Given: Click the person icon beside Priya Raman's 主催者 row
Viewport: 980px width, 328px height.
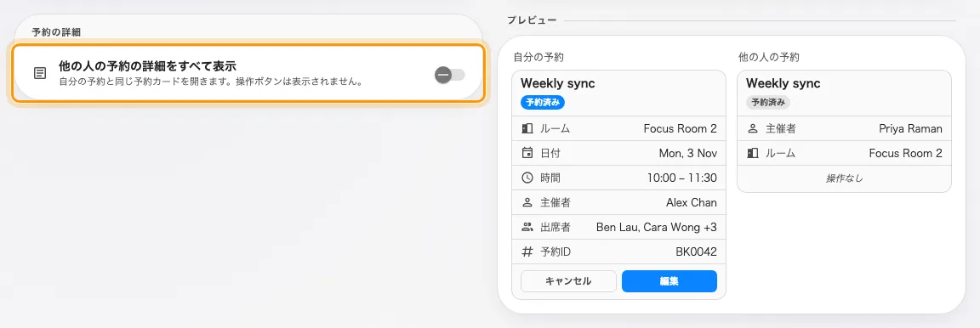Looking at the screenshot, I should (753, 128).
